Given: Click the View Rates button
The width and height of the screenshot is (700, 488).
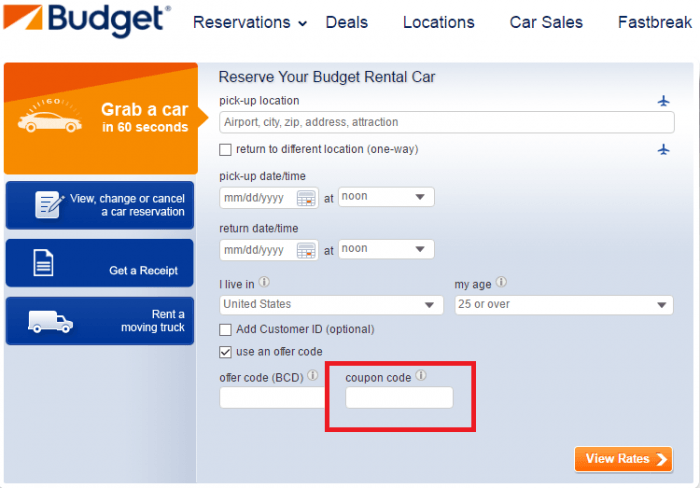Looking at the screenshot, I should [x=623, y=459].
